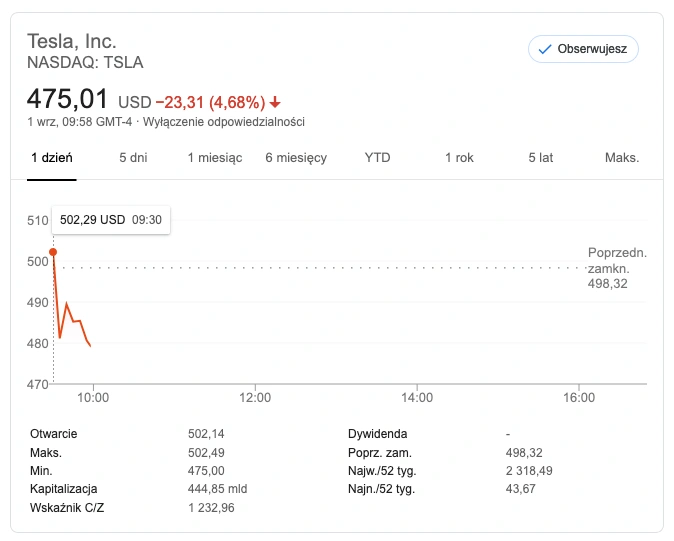
Task: Show the 1 rok chart range
Action: 459,158
